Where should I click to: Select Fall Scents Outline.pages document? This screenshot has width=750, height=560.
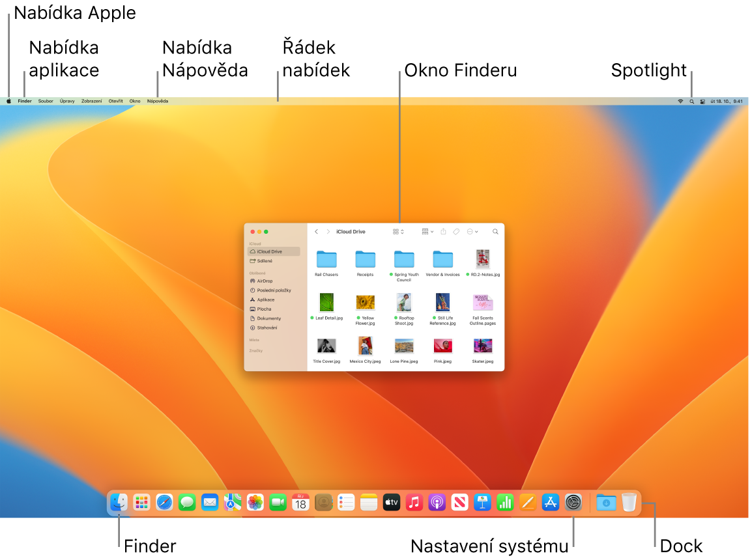[483, 302]
